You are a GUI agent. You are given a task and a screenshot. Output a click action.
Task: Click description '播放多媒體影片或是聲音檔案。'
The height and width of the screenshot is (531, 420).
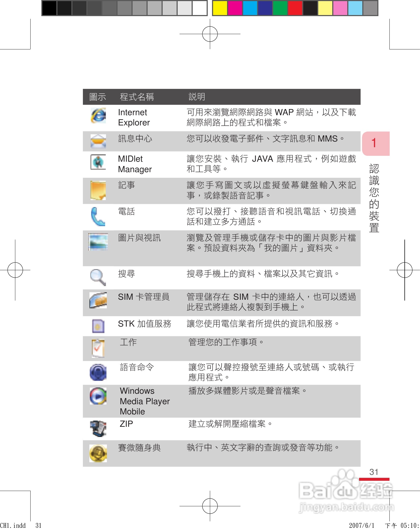248,391
